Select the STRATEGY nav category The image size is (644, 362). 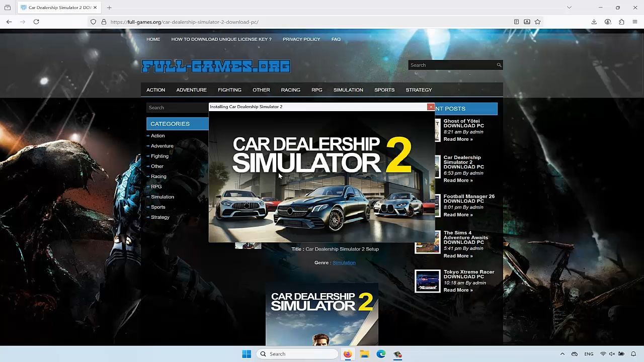[x=419, y=90]
